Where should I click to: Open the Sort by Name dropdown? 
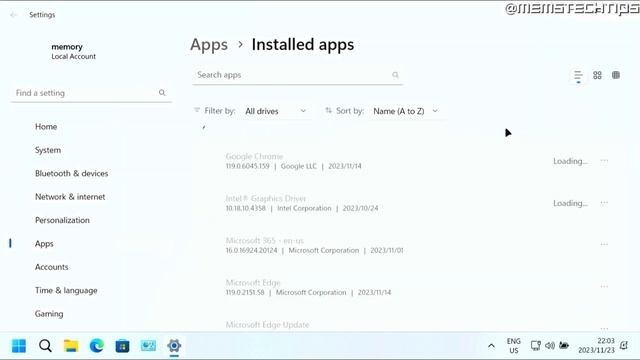pos(406,111)
